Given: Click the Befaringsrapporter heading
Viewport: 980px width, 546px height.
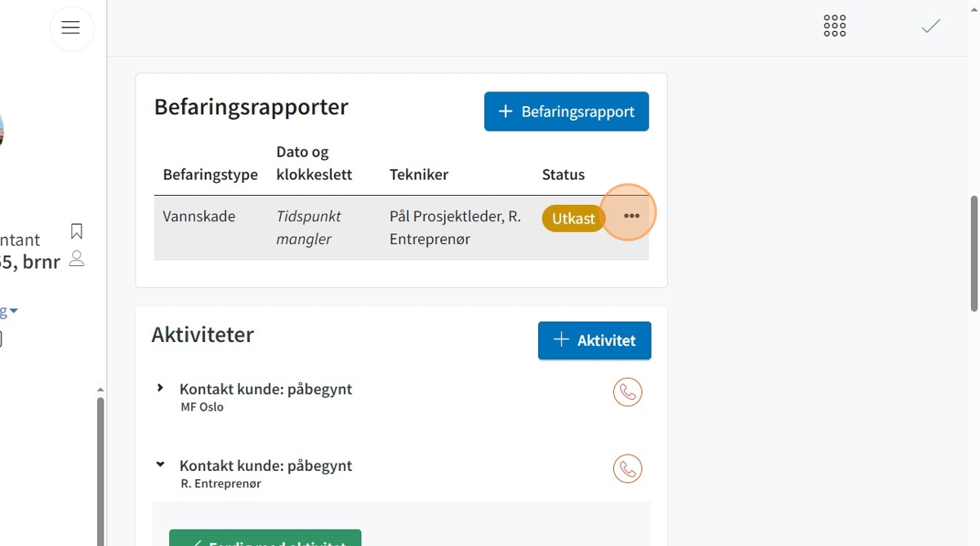Looking at the screenshot, I should tap(252, 107).
